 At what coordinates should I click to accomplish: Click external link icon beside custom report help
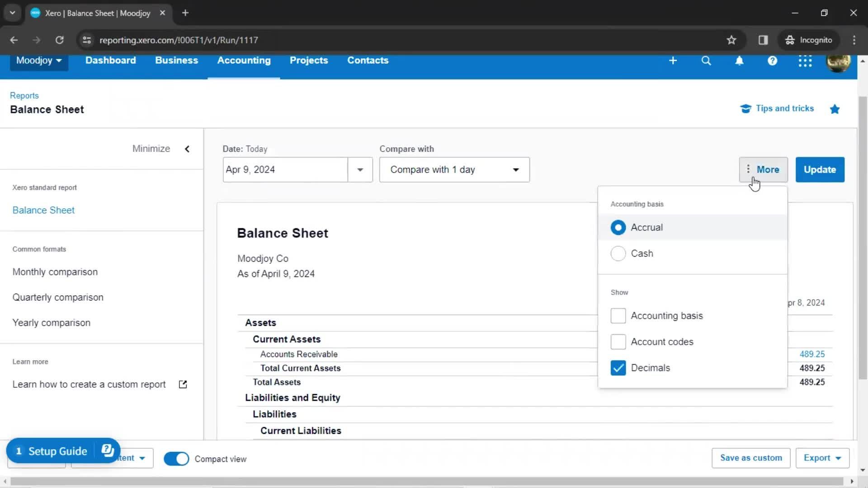[183, 384]
